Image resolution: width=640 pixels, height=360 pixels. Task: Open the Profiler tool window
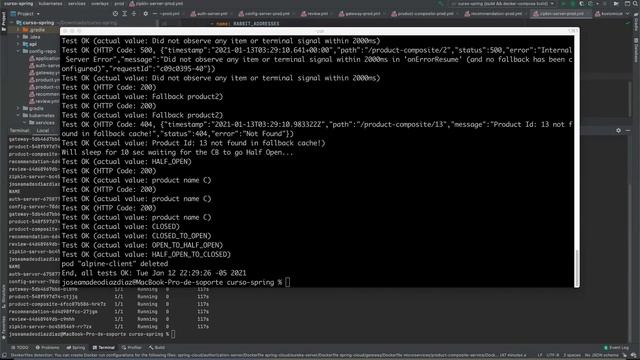131,348
